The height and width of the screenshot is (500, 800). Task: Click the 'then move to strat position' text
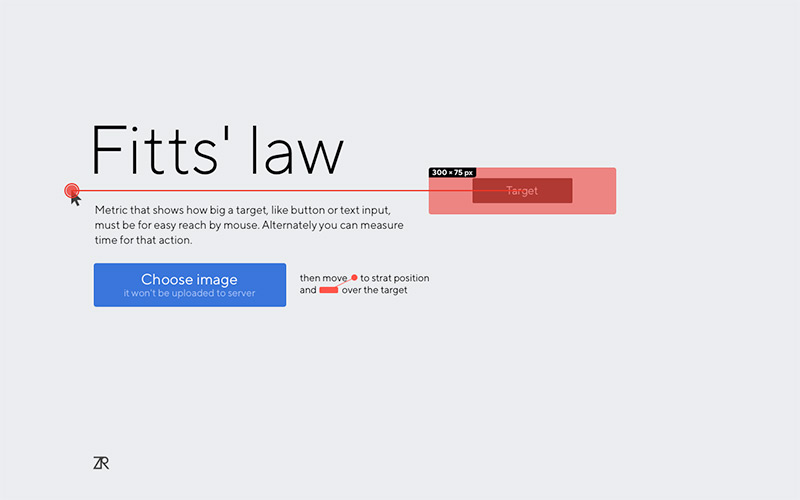click(364, 278)
